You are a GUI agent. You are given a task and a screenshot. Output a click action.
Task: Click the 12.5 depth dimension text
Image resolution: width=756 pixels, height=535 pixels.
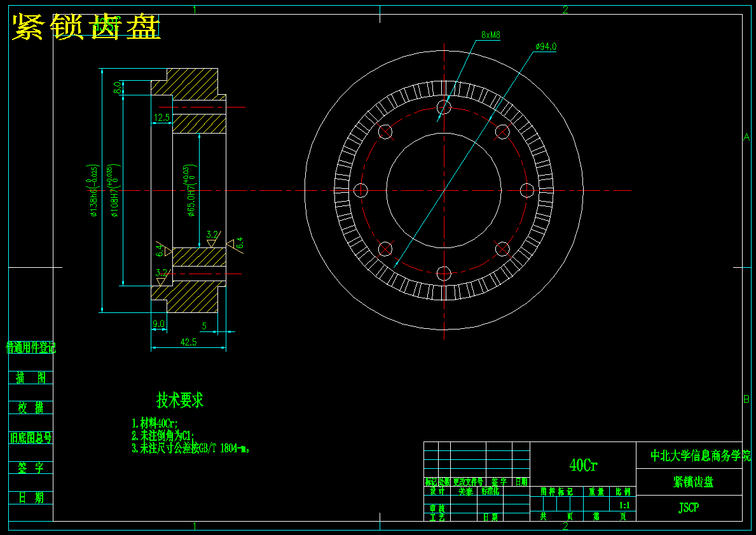tap(162, 117)
